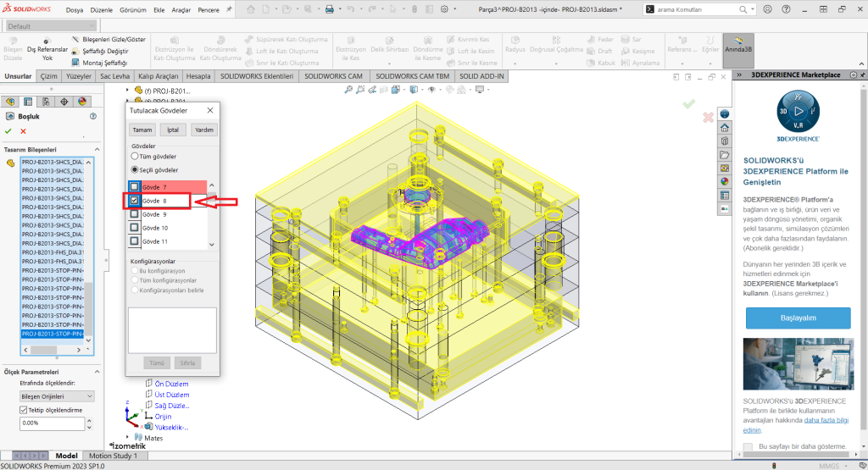The image size is (868, 470).
Task: Open the Anında3B tool
Action: 737,43
